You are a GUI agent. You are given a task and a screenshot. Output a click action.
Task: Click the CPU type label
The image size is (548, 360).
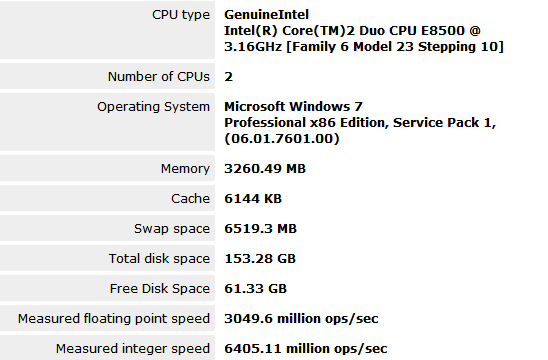pyautogui.click(x=181, y=15)
